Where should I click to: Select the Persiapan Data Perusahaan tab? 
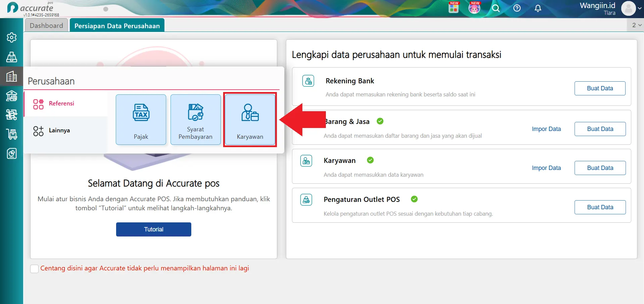(117, 26)
